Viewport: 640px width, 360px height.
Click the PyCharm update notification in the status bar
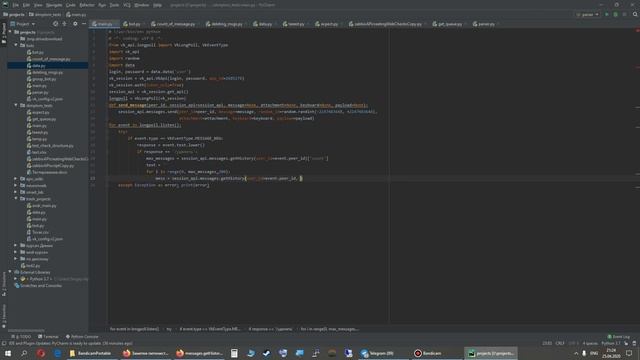tap(70, 343)
